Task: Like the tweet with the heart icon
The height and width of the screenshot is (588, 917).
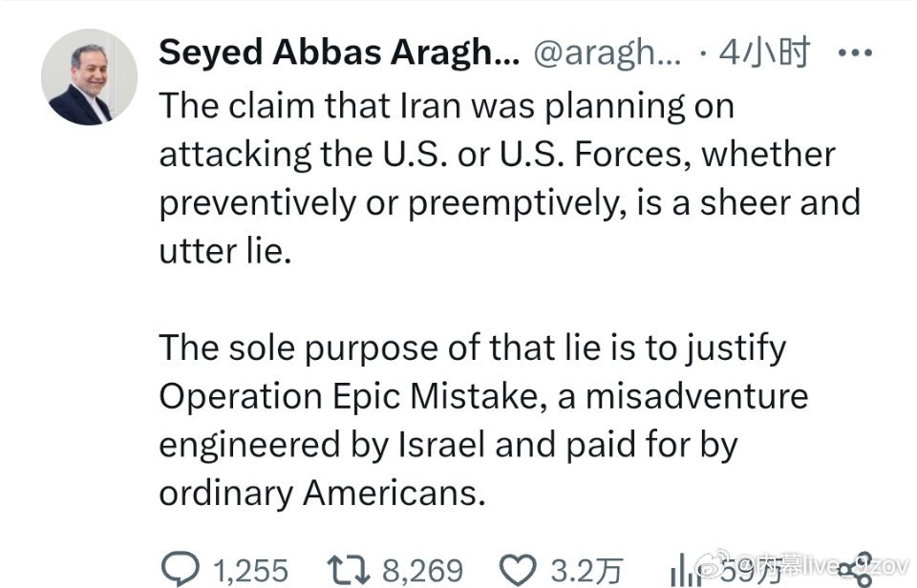Action: pos(519,569)
